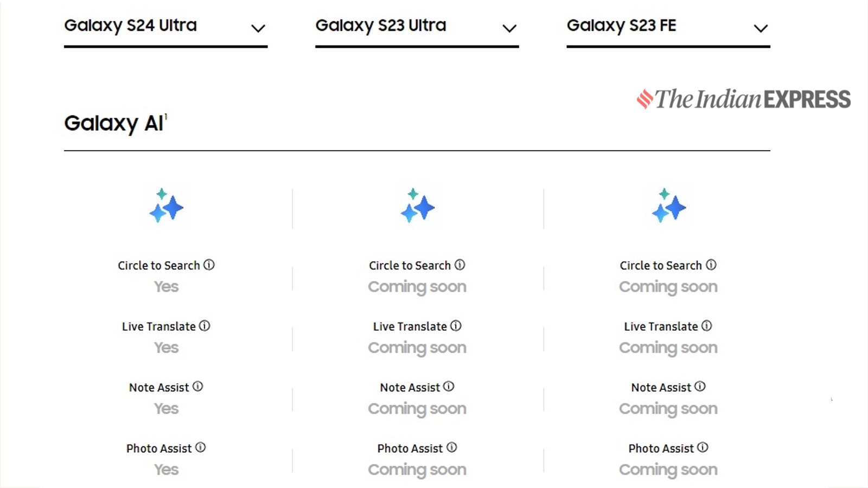Click the Galaxy AI sparkle icon under S23 Ultra

(x=417, y=208)
